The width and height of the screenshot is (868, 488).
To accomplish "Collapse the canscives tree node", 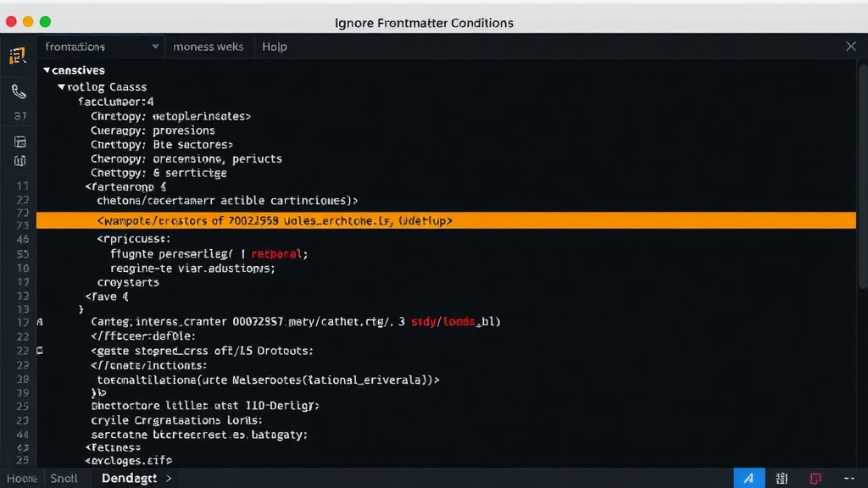I will pyautogui.click(x=47, y=70).
